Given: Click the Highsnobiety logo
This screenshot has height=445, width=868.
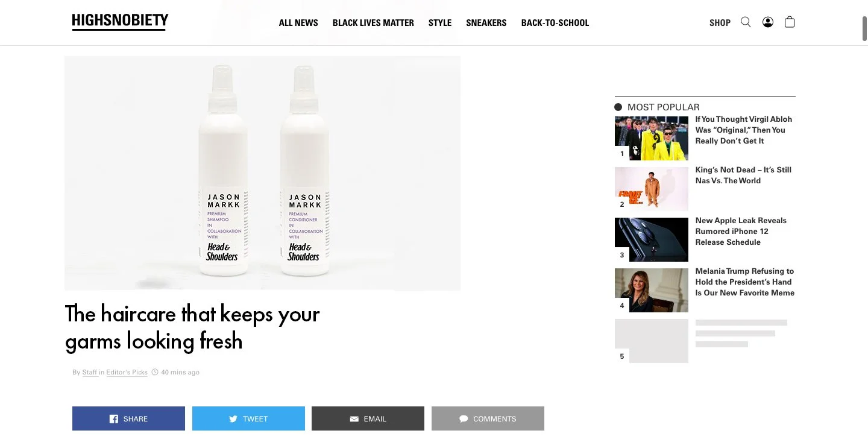Looking at the screenshot, I should 120,22.
